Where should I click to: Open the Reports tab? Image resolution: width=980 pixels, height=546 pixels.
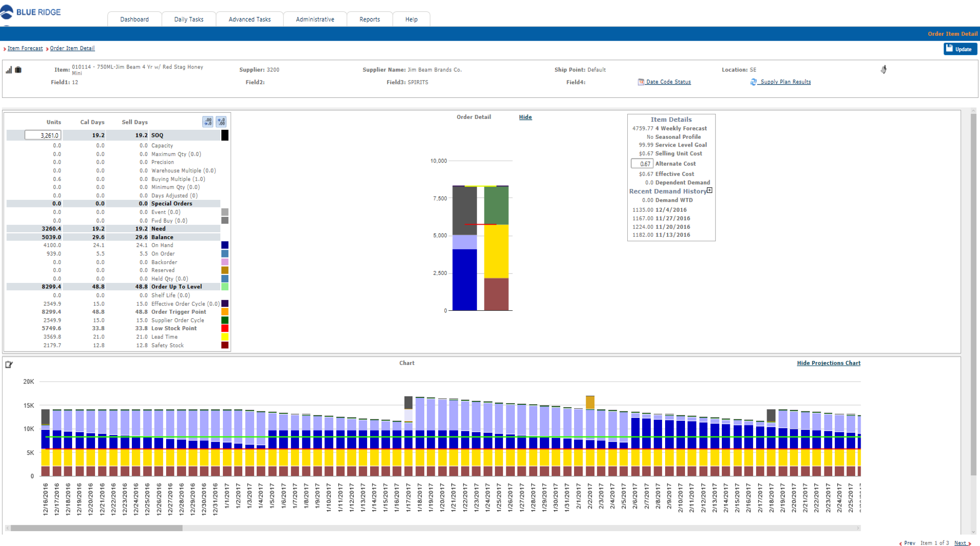coord(369,19)
